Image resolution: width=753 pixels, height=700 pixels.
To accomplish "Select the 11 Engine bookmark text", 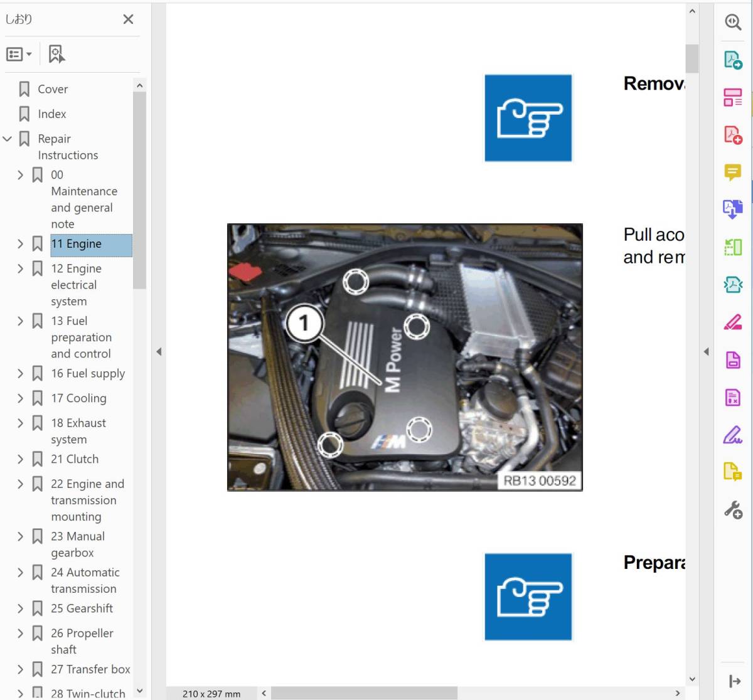I will pyautogui.click(x=77, y=244).
